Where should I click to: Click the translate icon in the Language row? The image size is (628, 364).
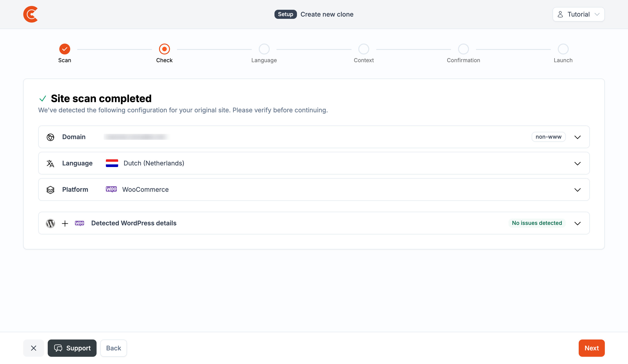point(50,164)
